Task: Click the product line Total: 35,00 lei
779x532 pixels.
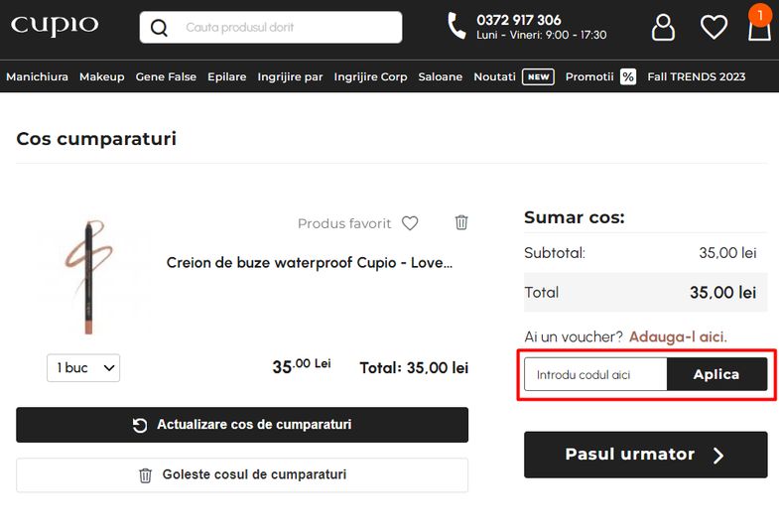Action: pyautogui.click(x=414, y=368)
